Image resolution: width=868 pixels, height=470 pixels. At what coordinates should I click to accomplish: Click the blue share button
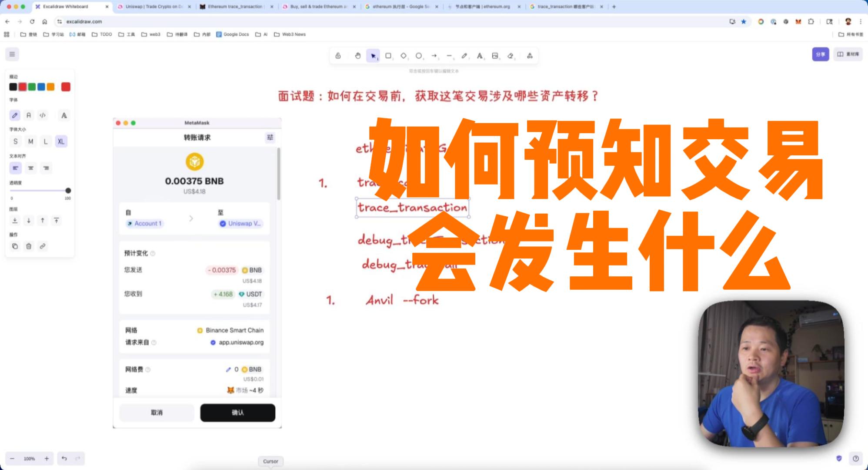tap(820, 54)
